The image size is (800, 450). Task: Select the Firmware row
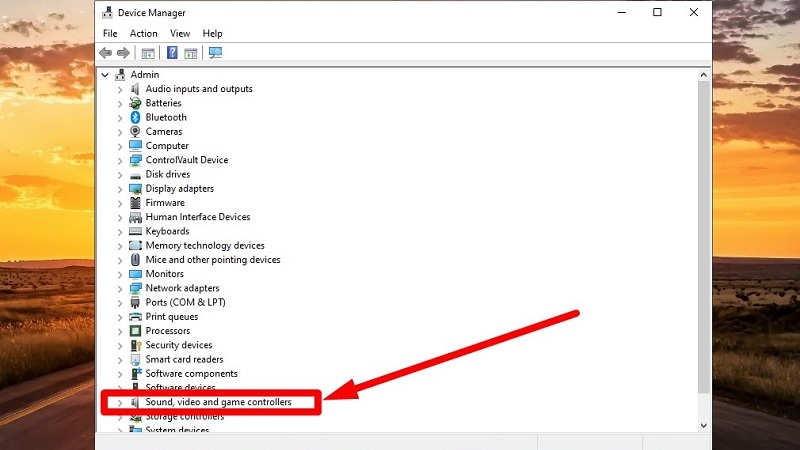(165, 203)
